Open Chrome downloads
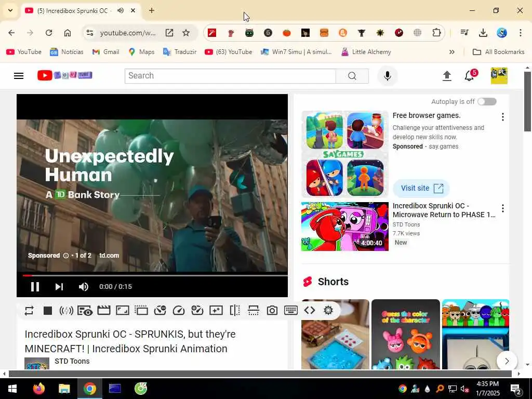The image size is (532, 399). (x=483, y=33)
